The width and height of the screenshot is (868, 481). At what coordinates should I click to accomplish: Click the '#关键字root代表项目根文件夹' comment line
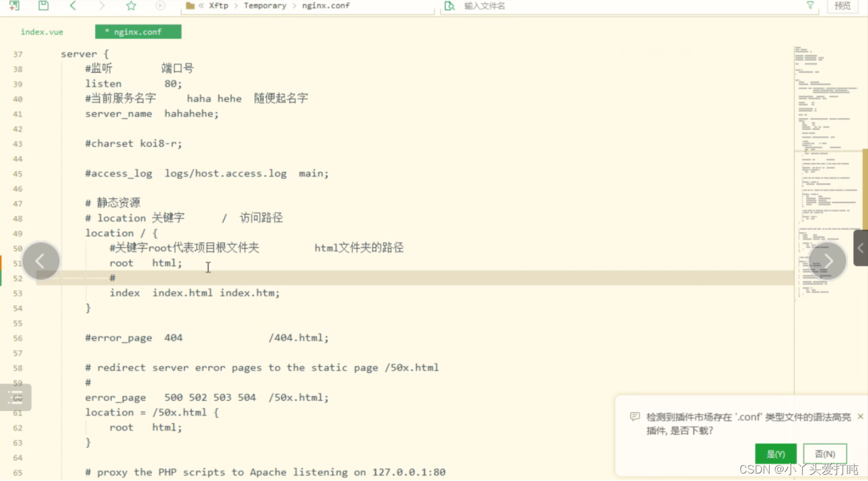(x=257, y=248)
